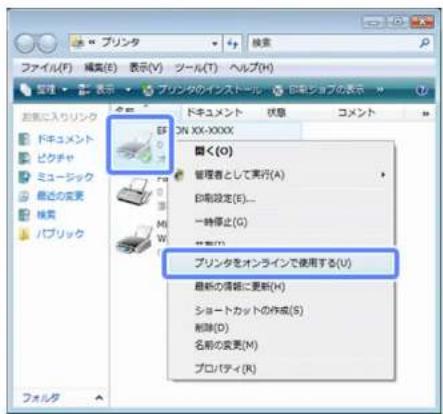Click the 最近の変更 icon in sidebar
Screen dimensions: 443x414
(x=24, y=196)
